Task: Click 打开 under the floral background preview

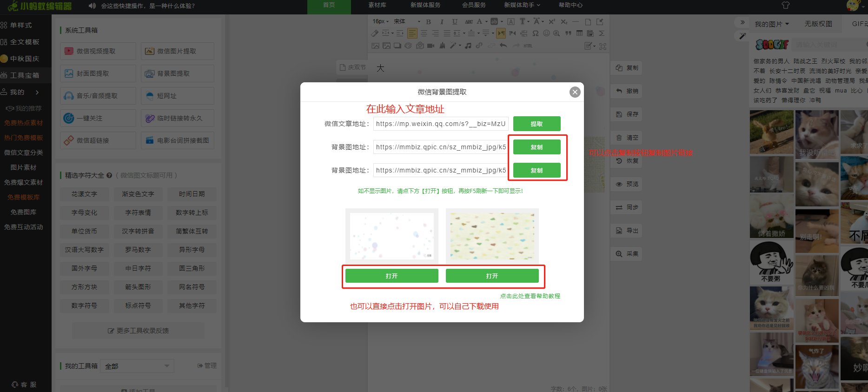Action: pos(391,276)
